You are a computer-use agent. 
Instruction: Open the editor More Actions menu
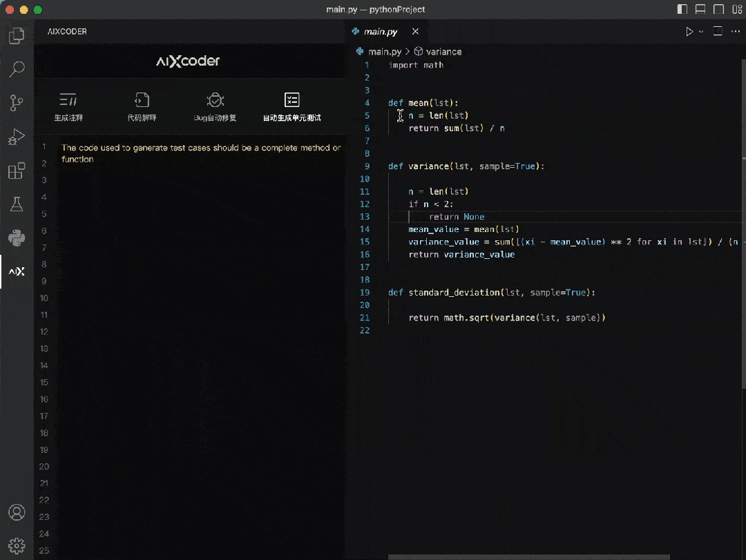(736, 31)
